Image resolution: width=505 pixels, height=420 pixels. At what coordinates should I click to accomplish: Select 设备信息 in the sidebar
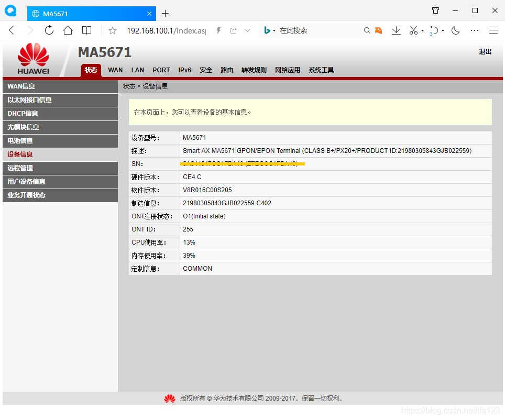(60, 154)
